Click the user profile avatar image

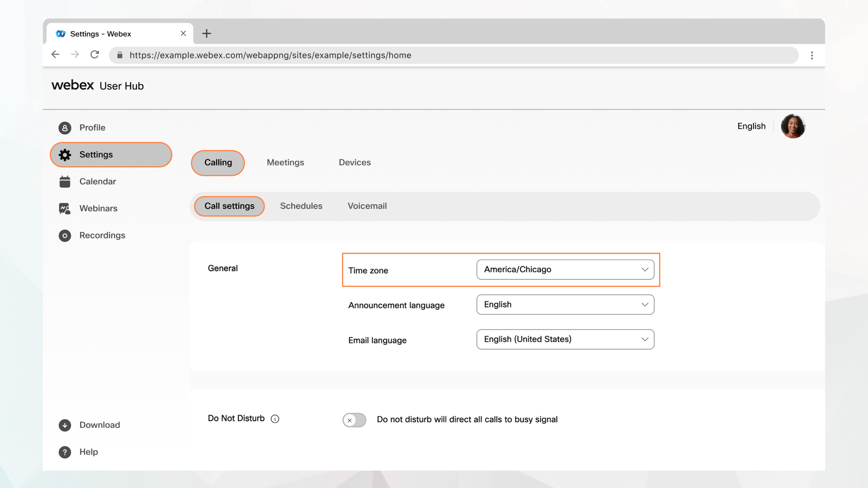point(793,126)
